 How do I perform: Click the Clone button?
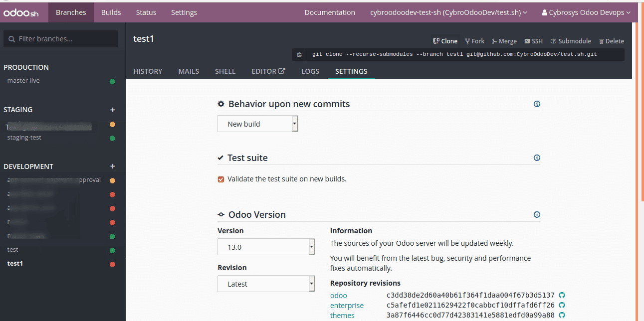pos(445,41)
